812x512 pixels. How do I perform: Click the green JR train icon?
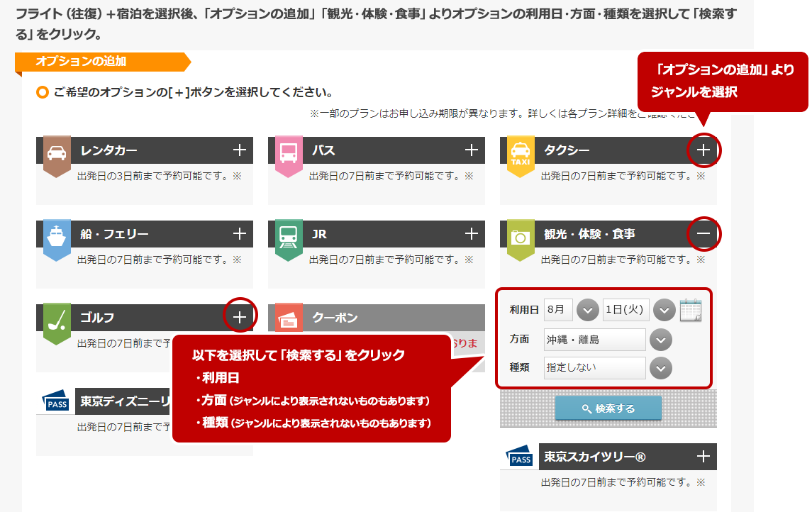coord(289,236)
